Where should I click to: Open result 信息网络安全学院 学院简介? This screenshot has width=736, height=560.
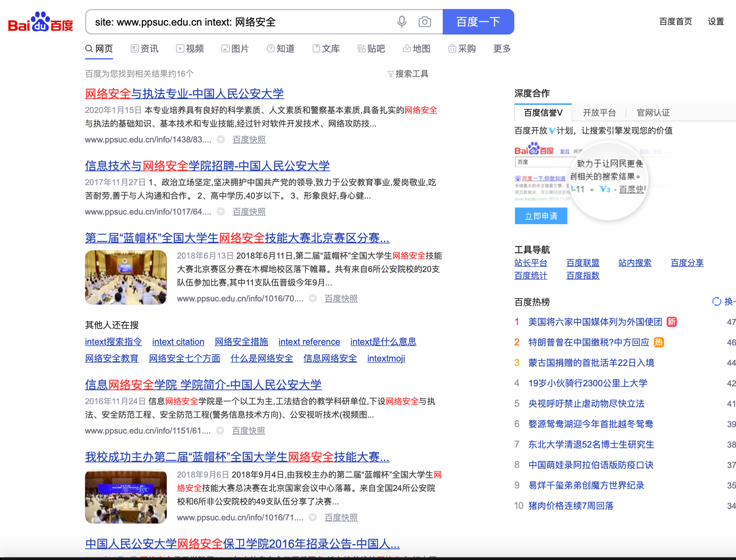[203, 385]
